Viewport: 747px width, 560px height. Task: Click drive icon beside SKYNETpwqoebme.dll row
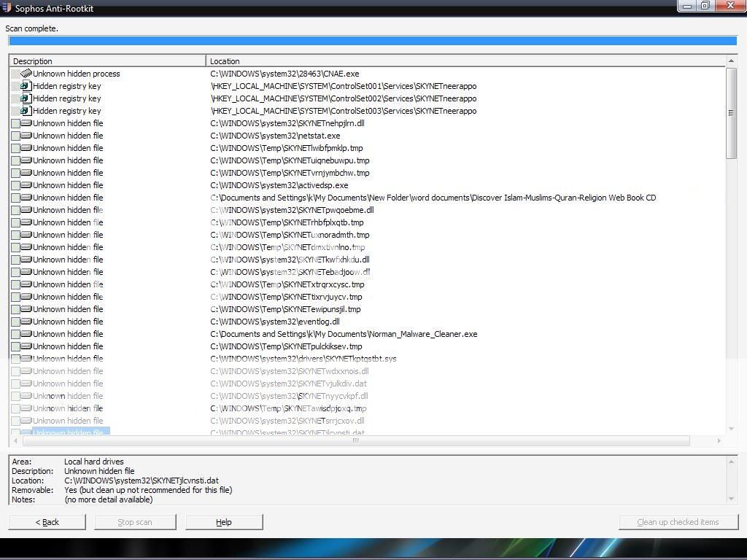coord(26,209)
